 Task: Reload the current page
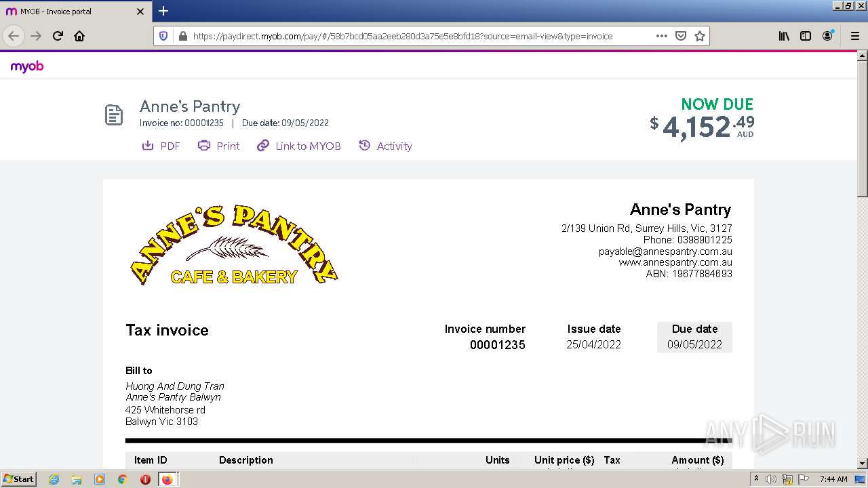click(58, 36)
